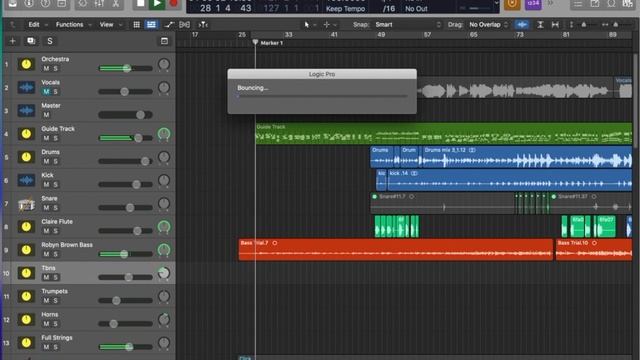640x360 pixels.
Task: Open the Inspector with the i icon
Action: pyautogui.click(x=29, y=4)
